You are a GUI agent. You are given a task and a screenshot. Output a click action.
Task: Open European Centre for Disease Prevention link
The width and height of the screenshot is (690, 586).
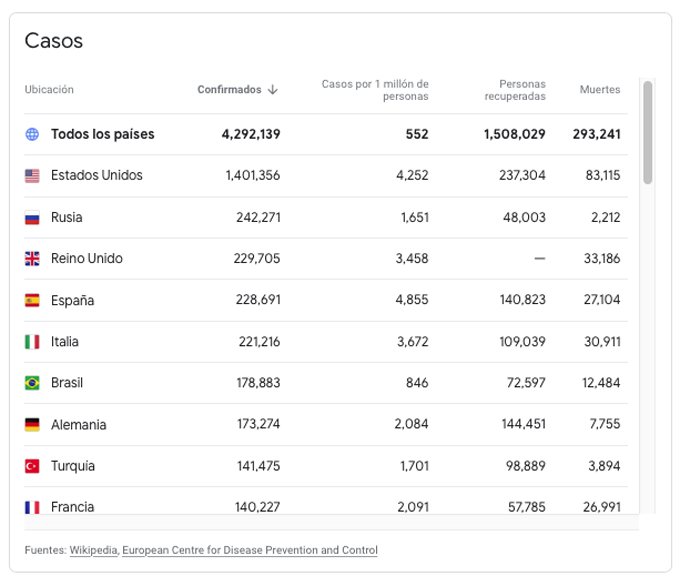click(x=250, y=550)
